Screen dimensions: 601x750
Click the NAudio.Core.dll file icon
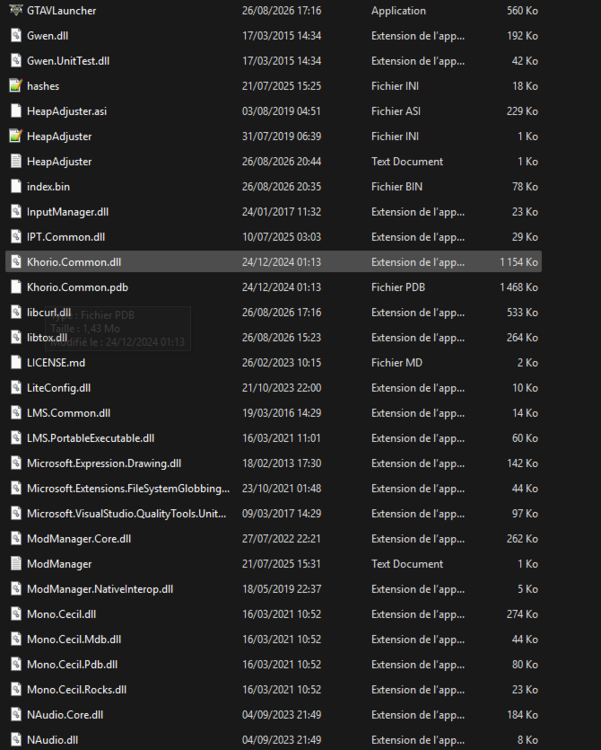click(16, 715)
